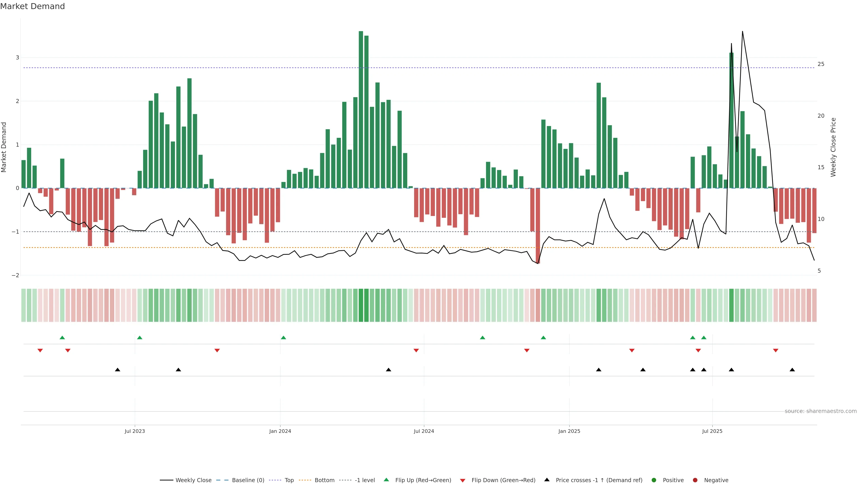Click the Jul 2025 x-axis label
Viewport: 868px width, 488px height.
point(712,431)
